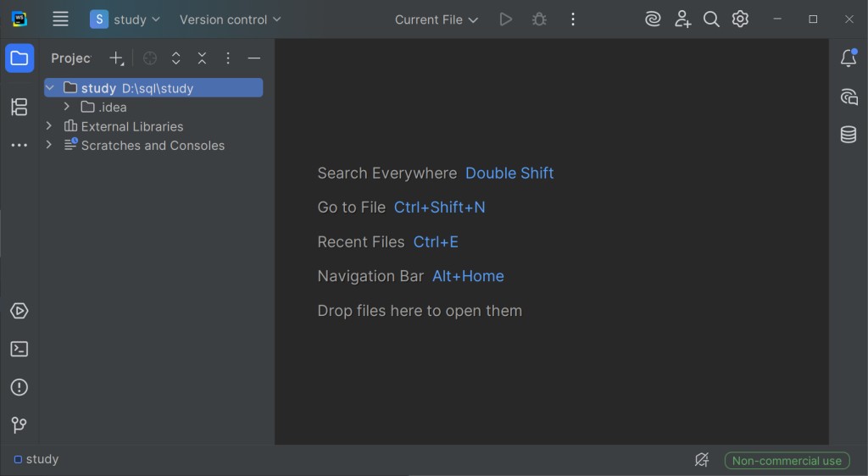Open the Version control dropdown
The height and width of the screenshot is (476, 868).
(230, 19)
